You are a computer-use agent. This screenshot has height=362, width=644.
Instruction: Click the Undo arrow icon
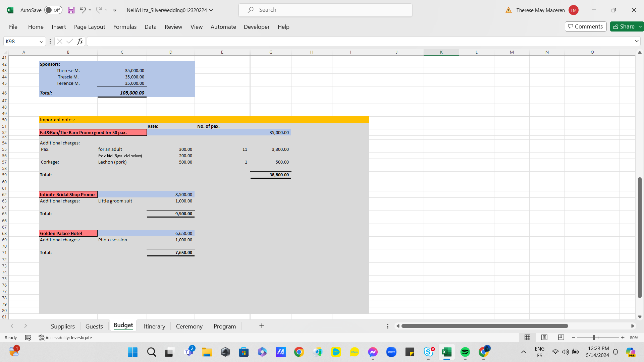point(83,10)
